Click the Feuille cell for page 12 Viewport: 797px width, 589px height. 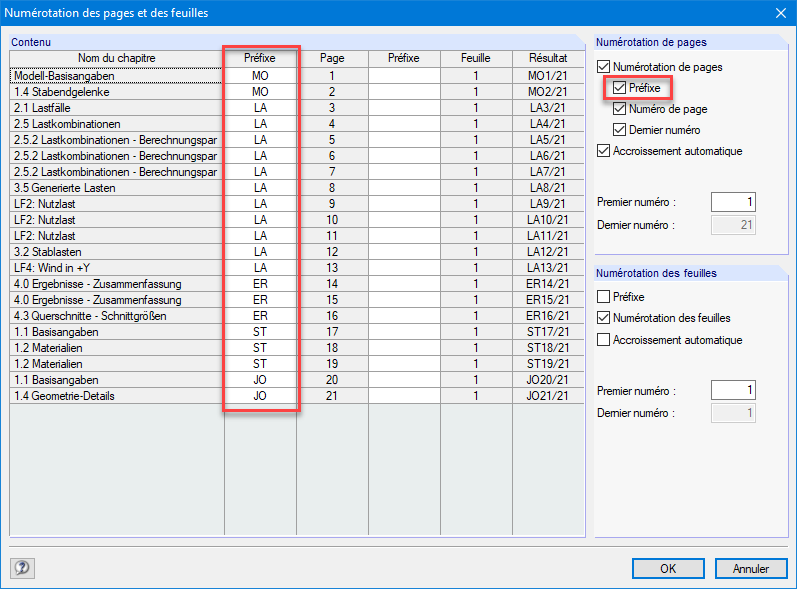click(476, 252)
